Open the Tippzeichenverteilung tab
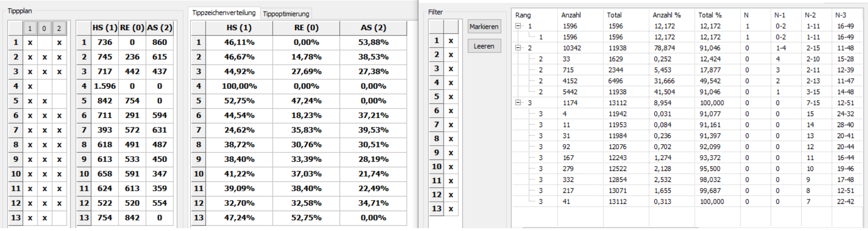 [x=224, y=13]
